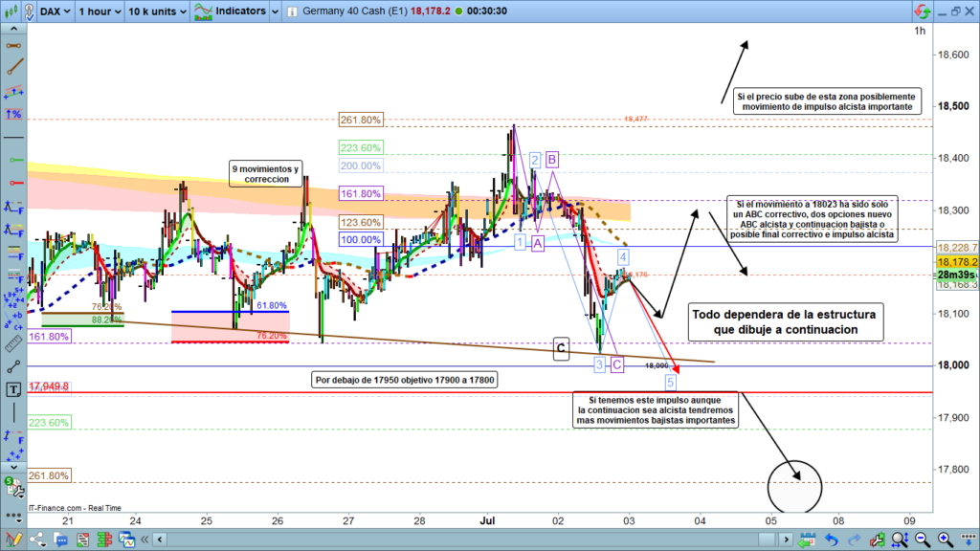This screenshot has height=551, width=980.
Task: Click the 'Todo dependera de la estructura' note
Action: pyautogui.click(x=784, y=321)
